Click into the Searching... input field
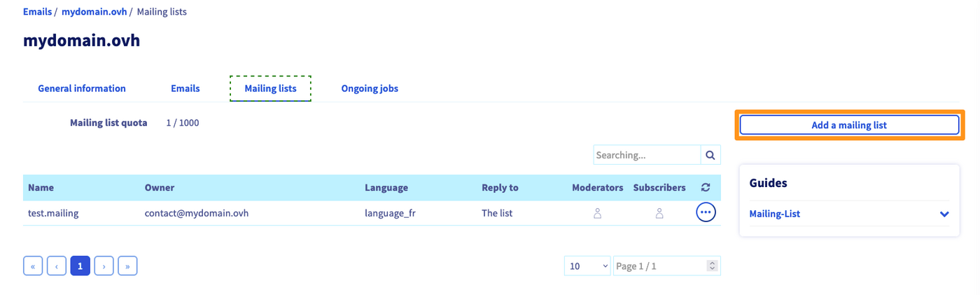This screenshot has height=295, width=980. tap(647, 155)
